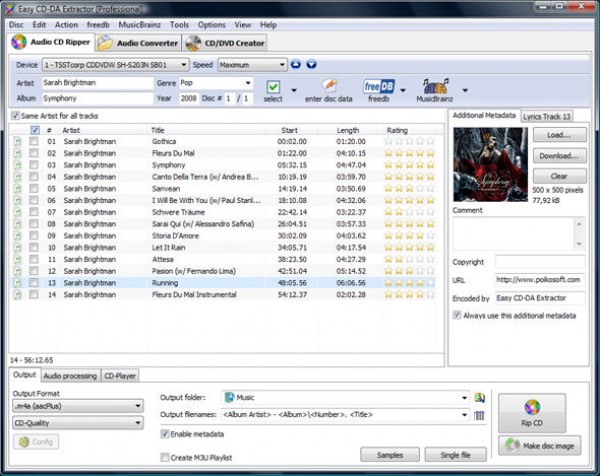Click the blue down-arrow load disc icon
The height and width of the screenshot is (476, 600).
[x=311, y=64]
